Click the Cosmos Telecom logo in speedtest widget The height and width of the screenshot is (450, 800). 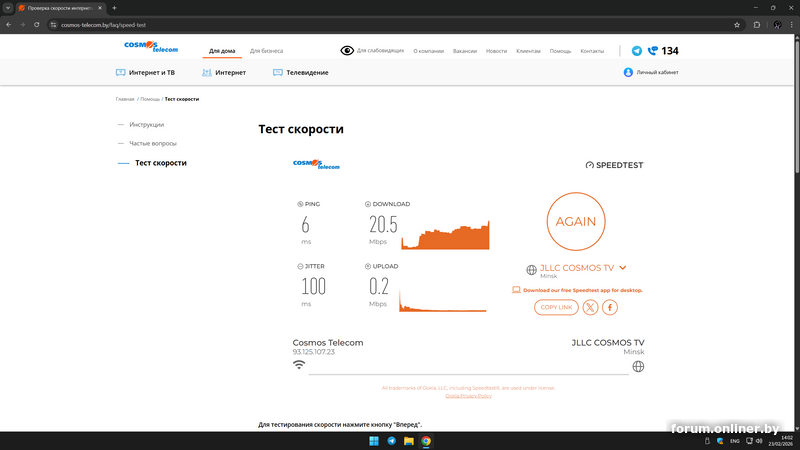coord(316,164)
